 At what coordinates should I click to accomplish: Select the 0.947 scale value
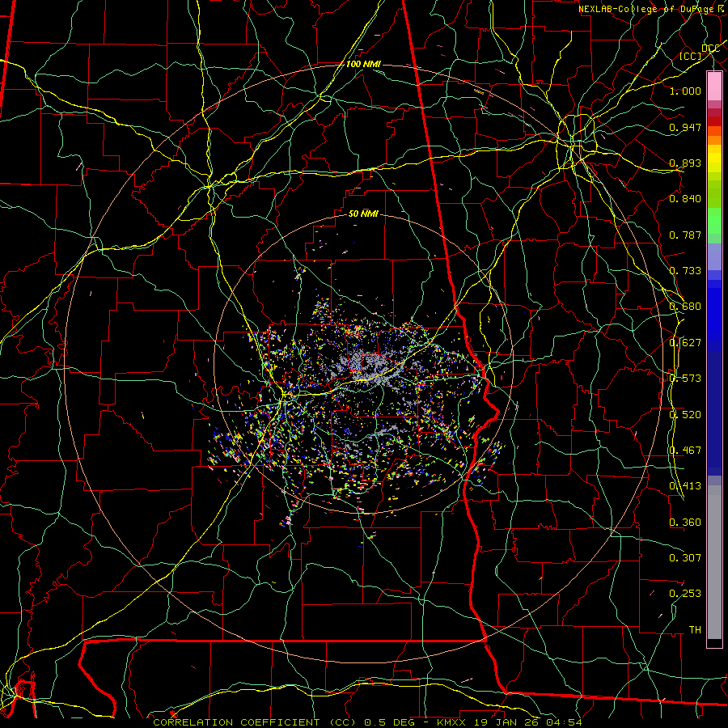[685, 127]
